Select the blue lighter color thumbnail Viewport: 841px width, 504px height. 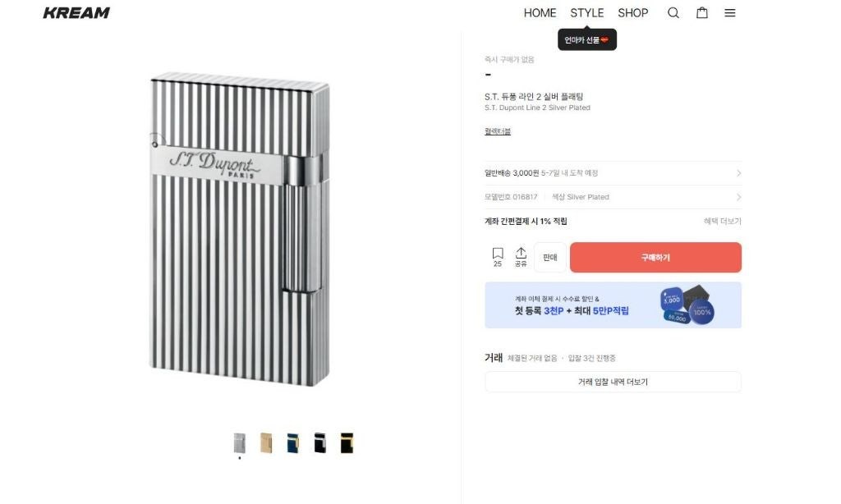click(293, 442)
